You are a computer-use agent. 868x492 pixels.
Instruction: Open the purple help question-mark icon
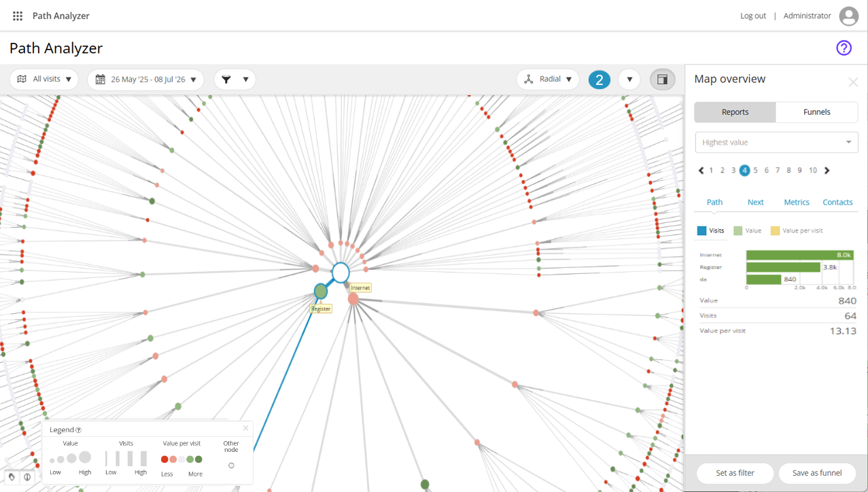click(x=844, y=48)
